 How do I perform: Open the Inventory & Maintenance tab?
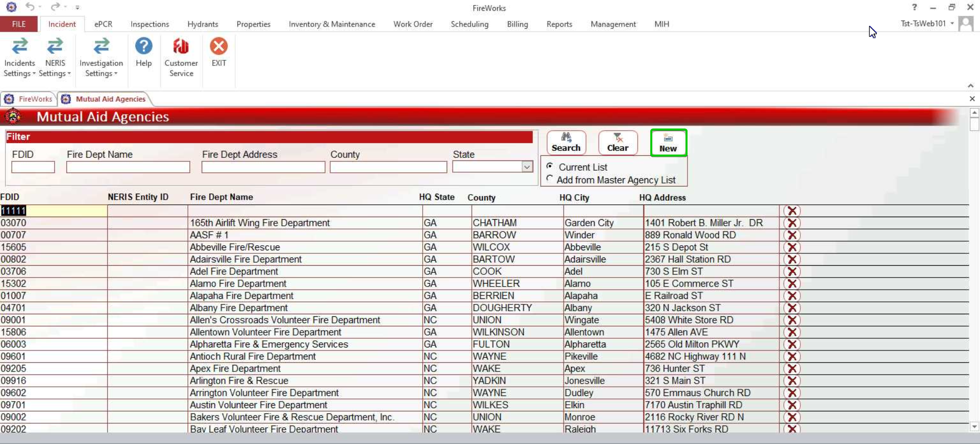[332, 24]
